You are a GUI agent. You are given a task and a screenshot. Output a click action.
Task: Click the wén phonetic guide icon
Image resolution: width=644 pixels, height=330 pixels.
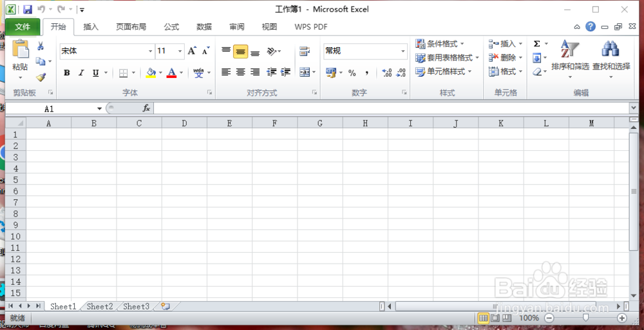click(199, 73)
